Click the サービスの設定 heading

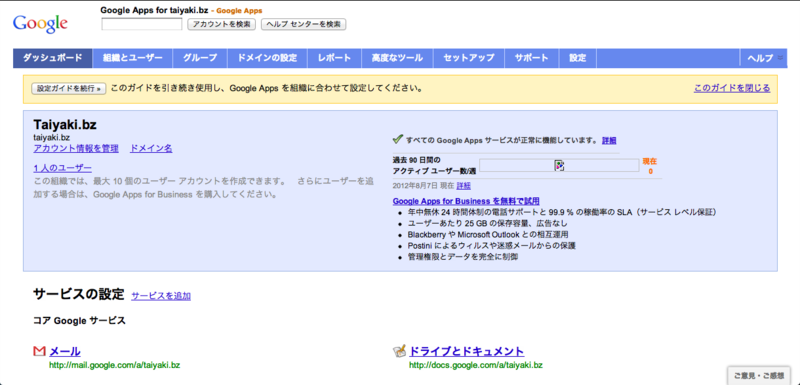tap(79, 294)
